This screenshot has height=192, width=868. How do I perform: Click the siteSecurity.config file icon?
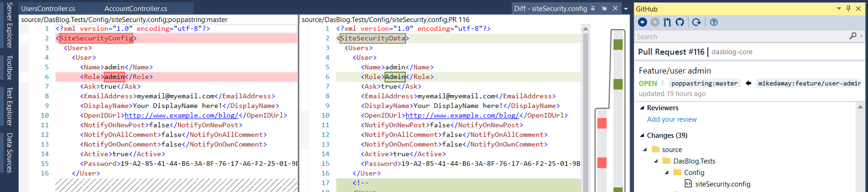coord(688,184)
